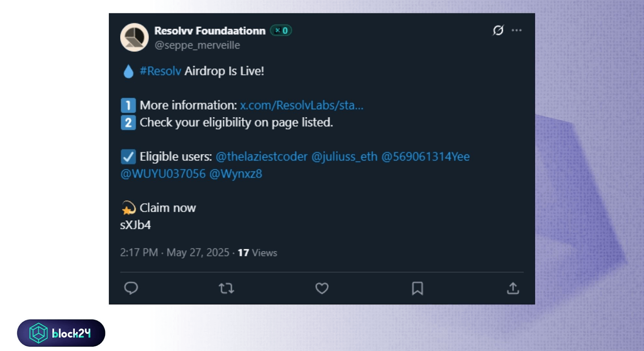This screenshot has width=644, height=351.
Task: Click the Resolvv Foundaationn profile avatar
Action: pos(134,38)
